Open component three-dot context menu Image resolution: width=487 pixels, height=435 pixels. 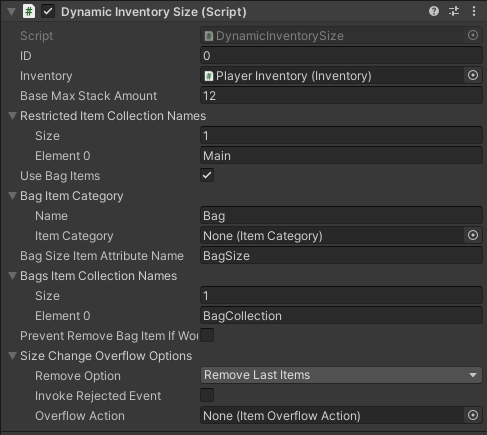coord(474,11)
